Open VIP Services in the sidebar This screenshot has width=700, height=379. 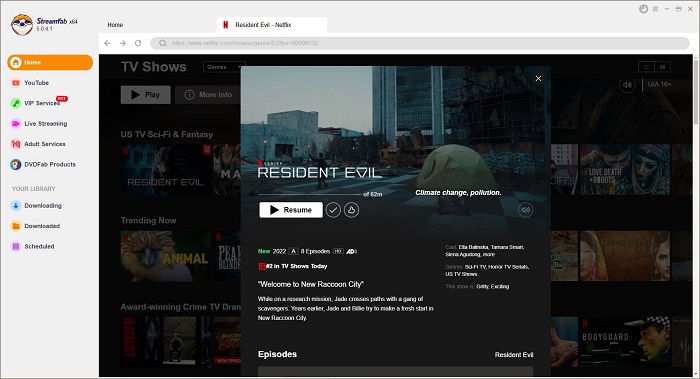point(36,103)
